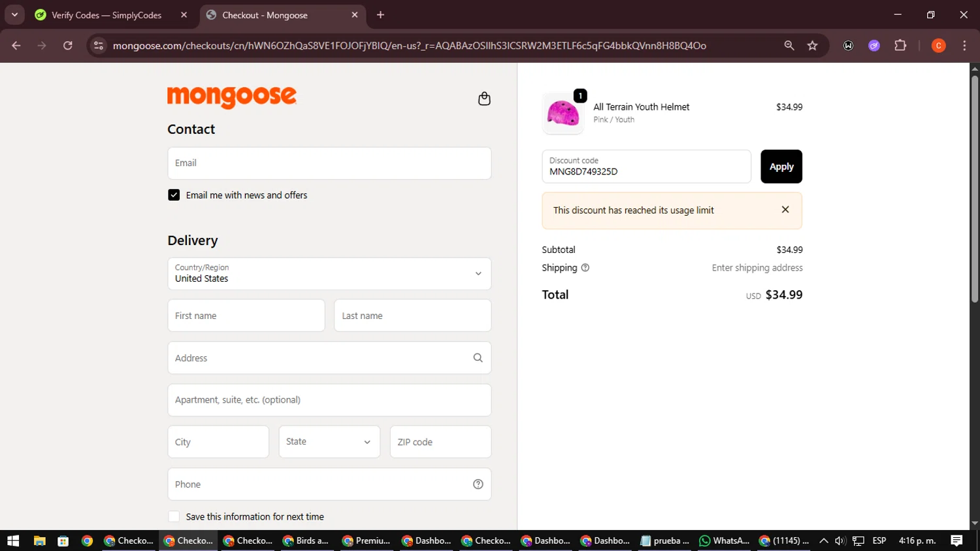This screenshot has height=551, width=980.
Task: Click the Phone field help question icon
Action: coord(478,484)
